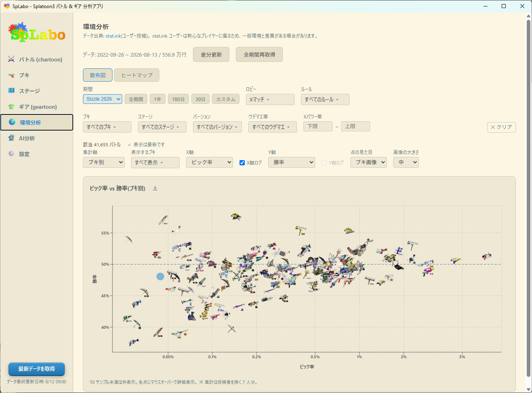Click the lone gray umbrella near 54% win rate
532x393 pixels.
(129, 240)
